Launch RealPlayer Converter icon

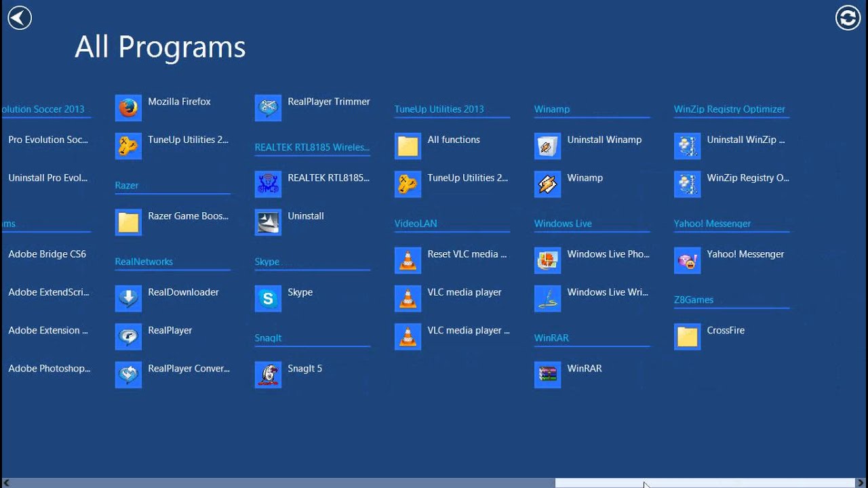pos(128,375)
